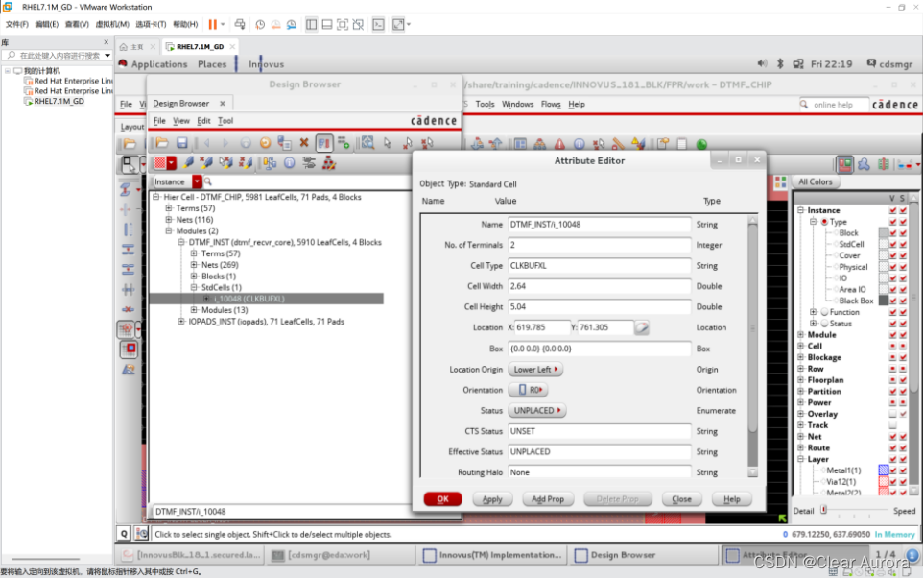Click the blue info circle icon in Design Browser
The width and height of the screenshot is (924, 578).
[290, 163]
